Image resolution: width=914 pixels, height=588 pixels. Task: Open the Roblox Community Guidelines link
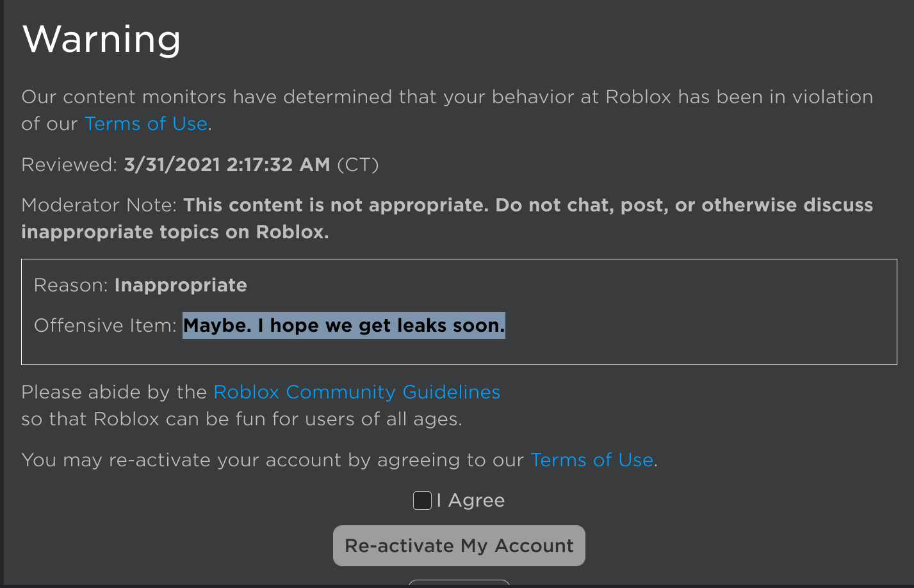click(357, 392)
